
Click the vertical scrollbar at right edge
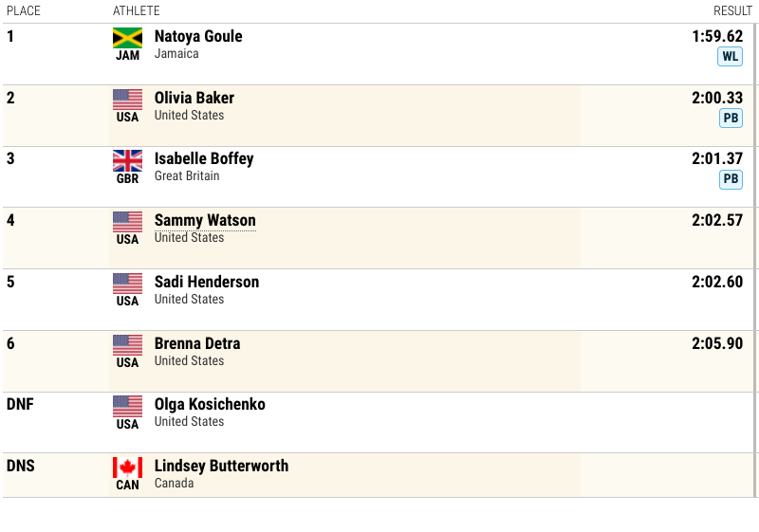point(755,260)
